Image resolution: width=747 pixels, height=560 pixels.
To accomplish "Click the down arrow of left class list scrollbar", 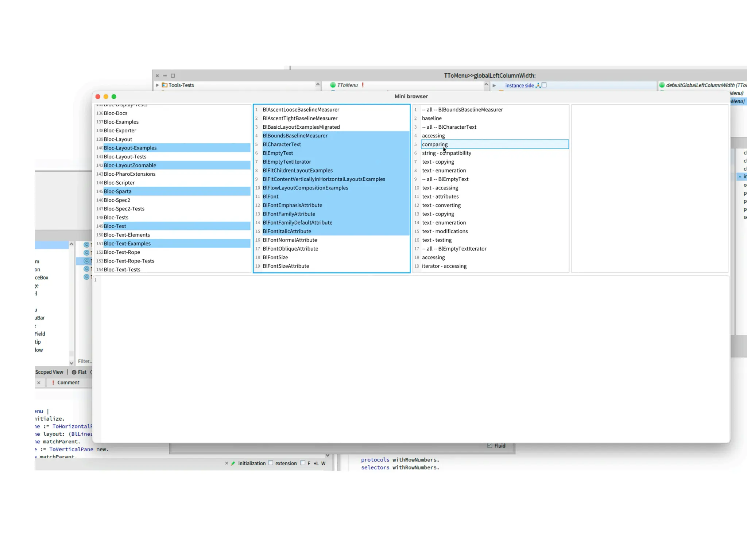I will click(x=71, y=363).
